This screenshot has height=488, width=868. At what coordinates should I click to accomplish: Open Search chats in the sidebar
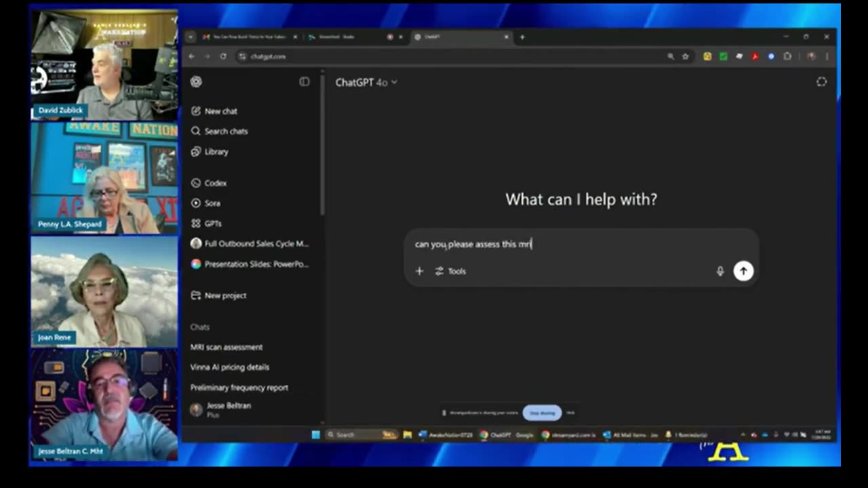(220, 131)
